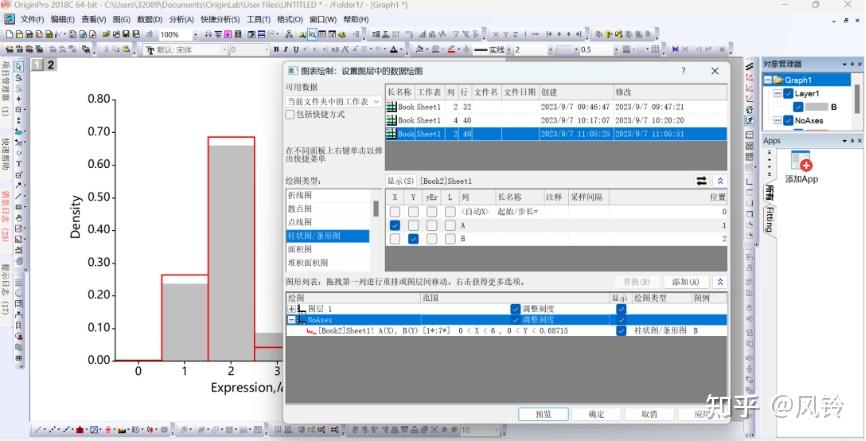Toggle Rescale checkbox on the Layer 1 row
Screen dimensions: 866x441
(515, 309)
